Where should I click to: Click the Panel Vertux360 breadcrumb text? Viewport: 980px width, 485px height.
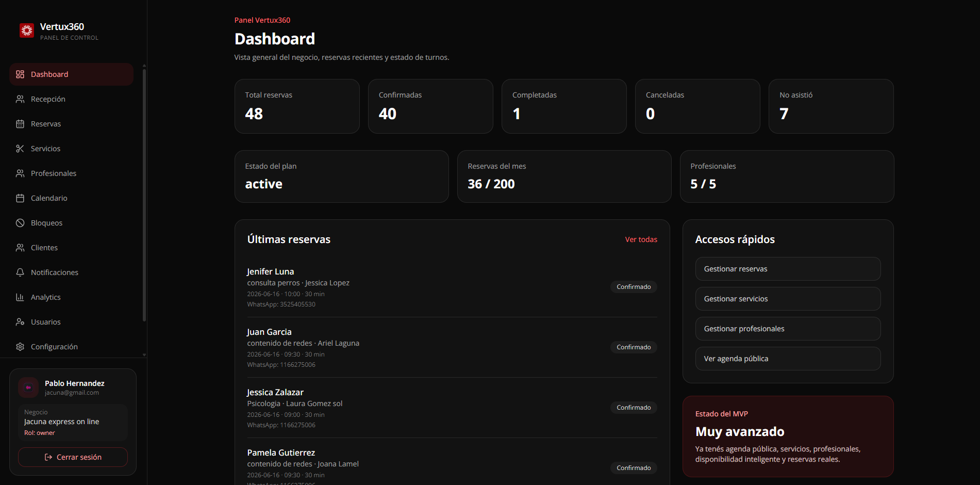pos(262,20)
